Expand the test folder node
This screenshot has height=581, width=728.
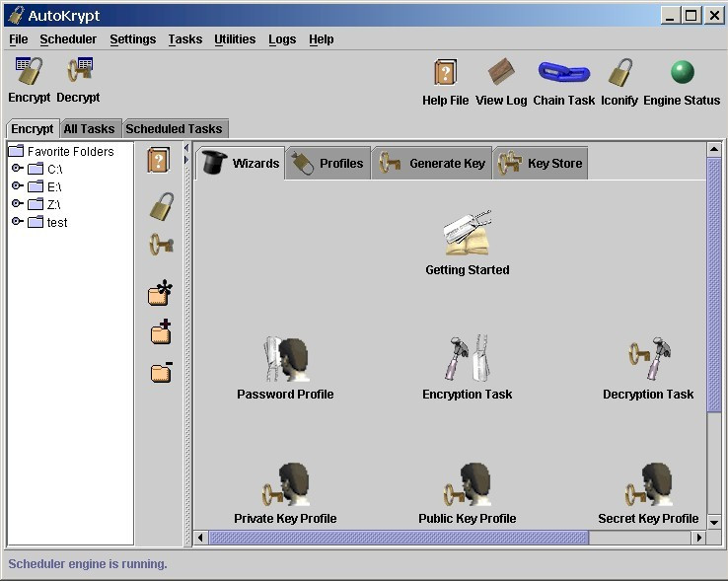pos(17,221)
